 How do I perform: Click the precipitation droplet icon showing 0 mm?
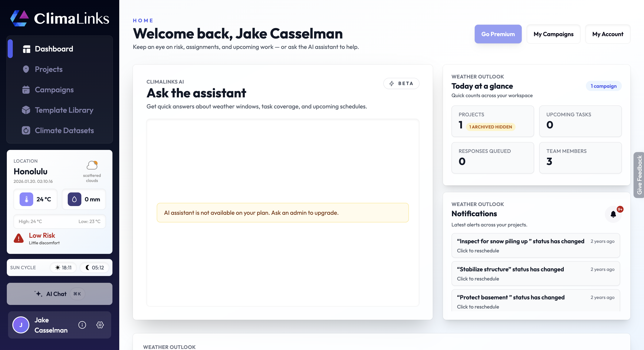coord(74,199)
